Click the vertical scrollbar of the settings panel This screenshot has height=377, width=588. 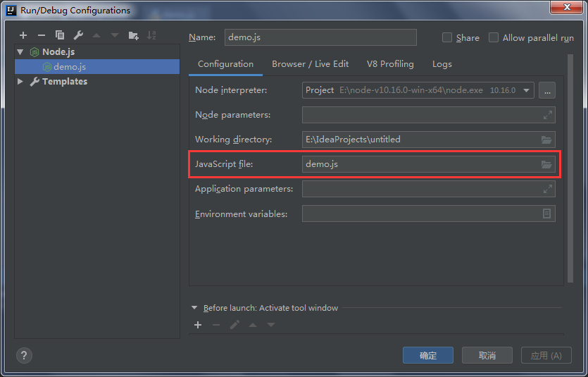[570, 168]
